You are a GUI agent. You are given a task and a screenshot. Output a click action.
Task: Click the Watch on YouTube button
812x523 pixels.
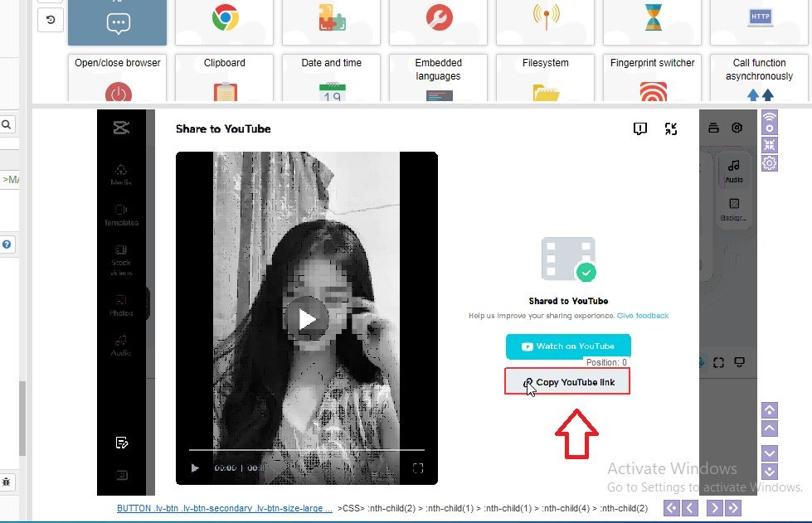[x=568, y=346]
